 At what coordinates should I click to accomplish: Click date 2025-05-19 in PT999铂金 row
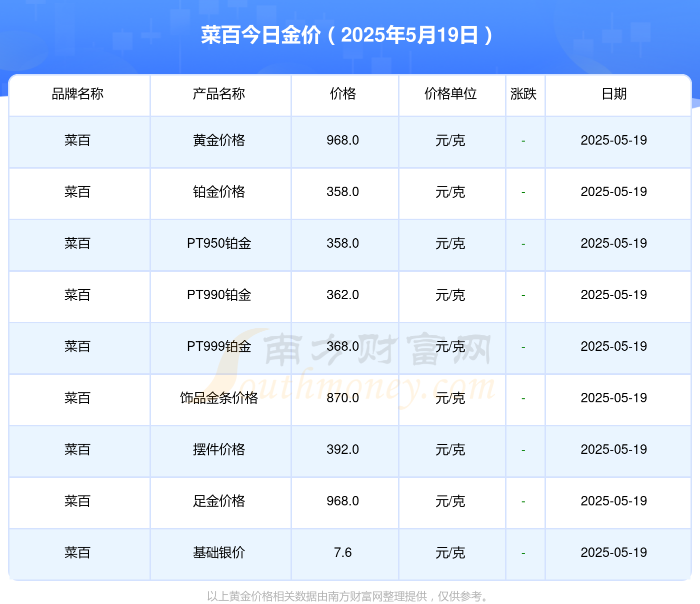(x=614, y=346)
